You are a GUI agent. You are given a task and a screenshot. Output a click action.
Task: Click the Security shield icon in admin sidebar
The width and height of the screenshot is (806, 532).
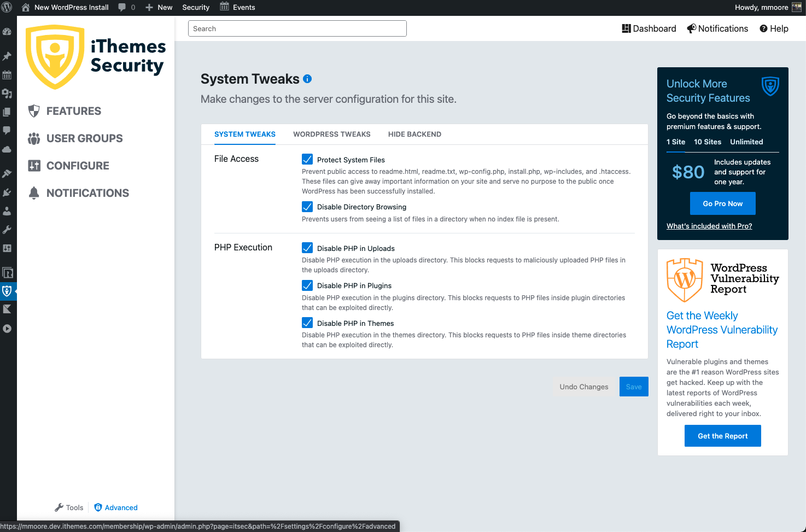tap(7, 291)
